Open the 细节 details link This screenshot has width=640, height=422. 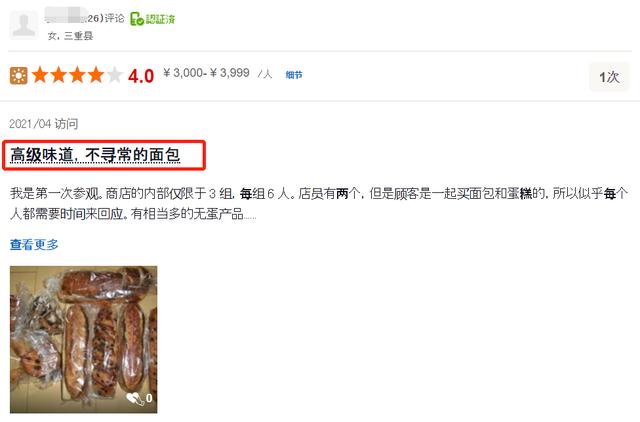pos(294,75)
